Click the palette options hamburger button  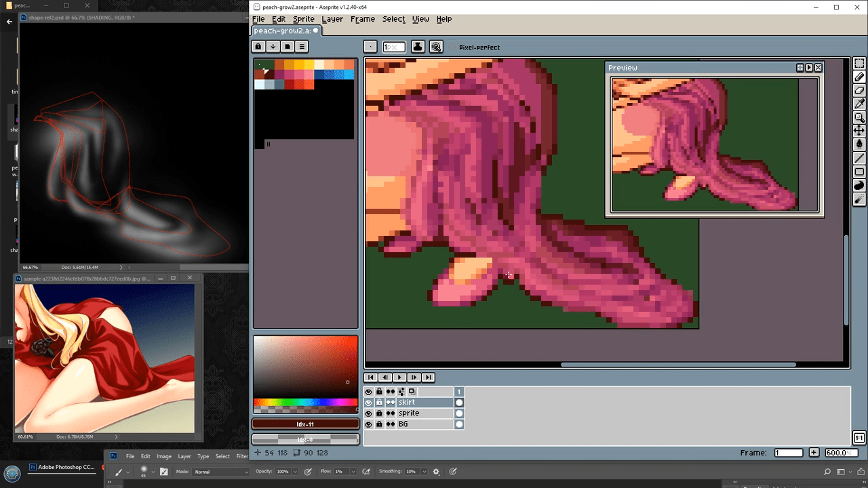pos(302,47)
